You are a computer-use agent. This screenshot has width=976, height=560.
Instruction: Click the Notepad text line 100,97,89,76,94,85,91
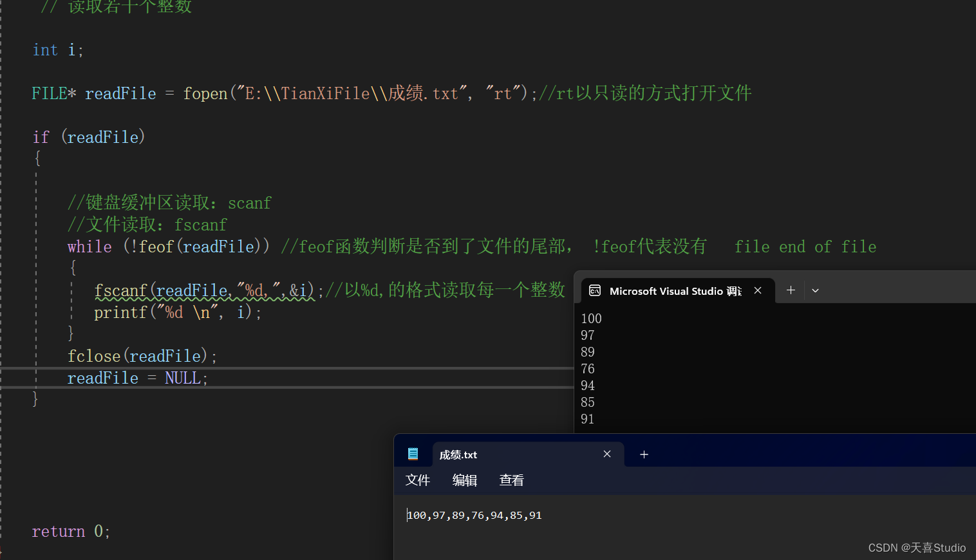pyautogui.click(x=474, y=516)
